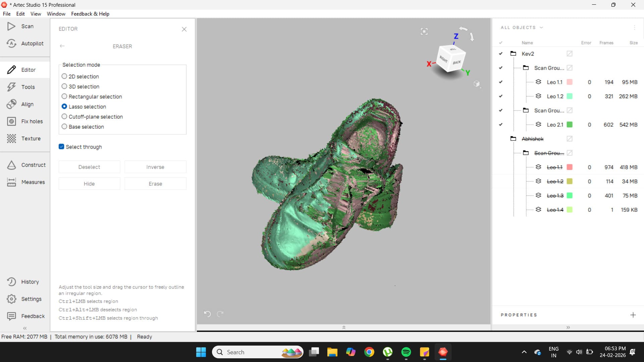
Task: Open the Feedback & Help menu
Action: click(x=90, y=14)
